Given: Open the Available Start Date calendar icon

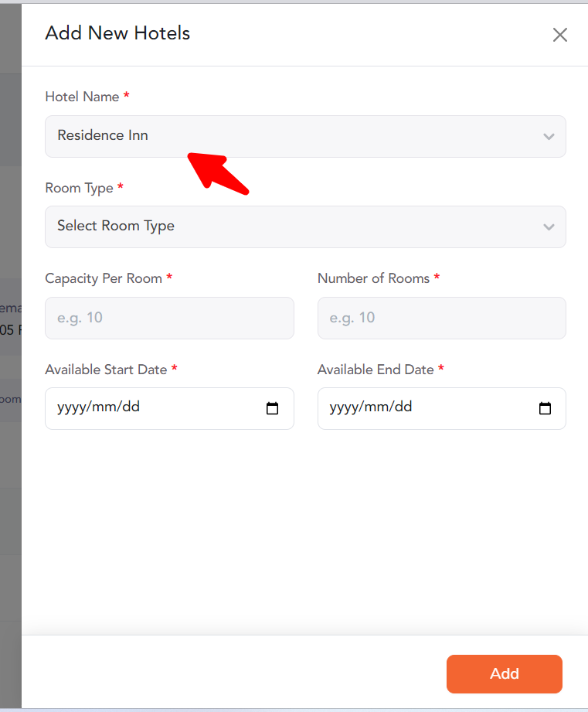Looking at the screenshot, I should click(x=272, y=408).
